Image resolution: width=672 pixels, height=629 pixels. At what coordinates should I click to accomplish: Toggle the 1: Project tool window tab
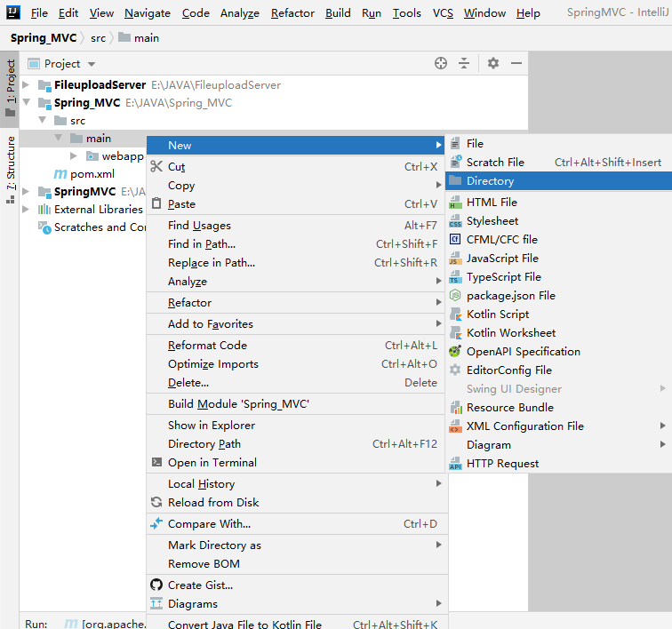click(x=10, y=89)
